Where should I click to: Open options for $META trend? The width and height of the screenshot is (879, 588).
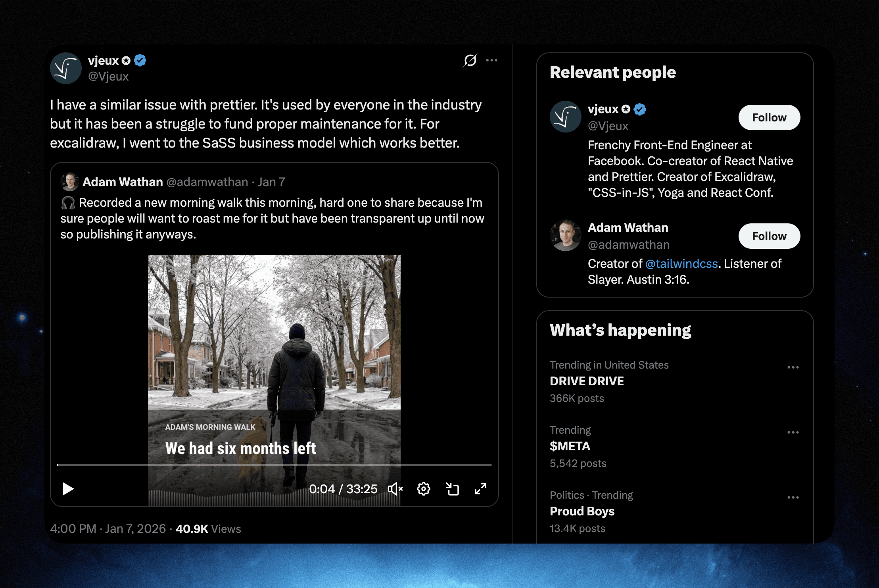[793, 432]
